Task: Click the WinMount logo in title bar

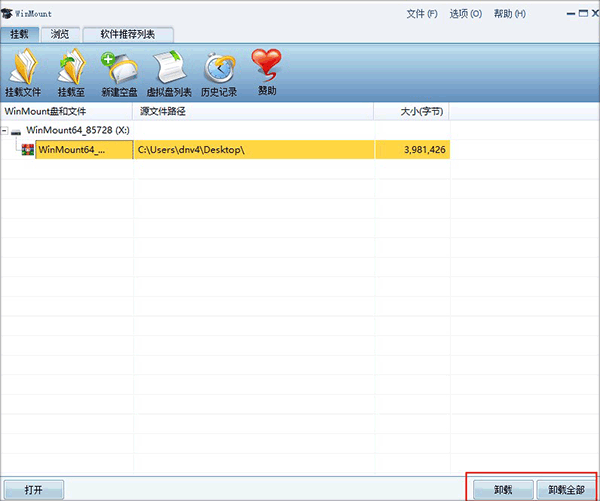Action: click(x=7, y=13)
